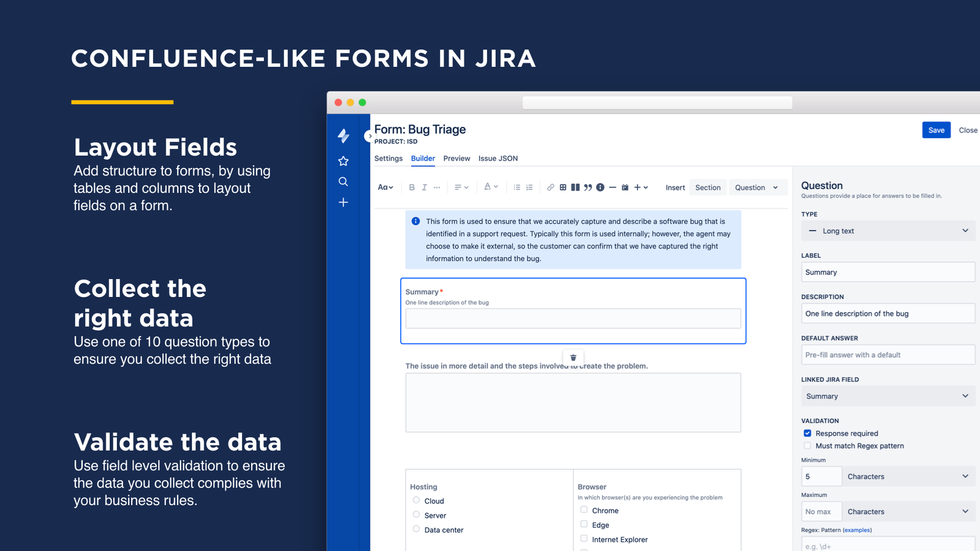The height and width of the screenshot is (551, 980).
Task: Open the starred items star icon
Action: (344, 161)
